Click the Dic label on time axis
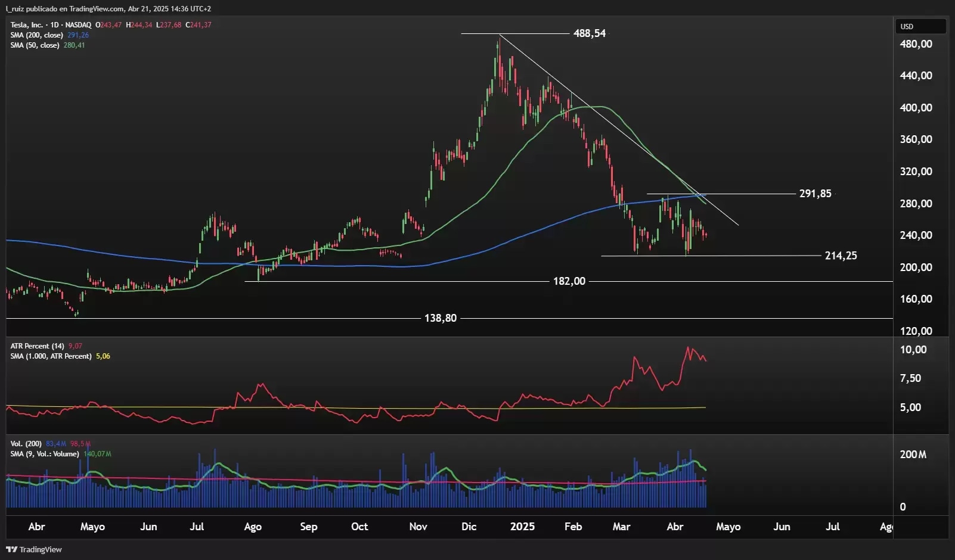Viewport: 955px width, 560px height. [x=469, y=527]
